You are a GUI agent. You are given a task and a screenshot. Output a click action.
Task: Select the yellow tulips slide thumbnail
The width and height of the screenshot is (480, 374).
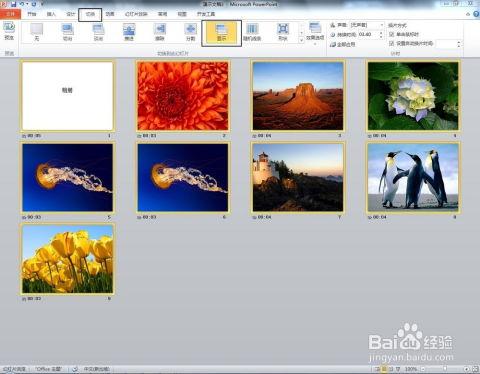[x=67, y=259]
